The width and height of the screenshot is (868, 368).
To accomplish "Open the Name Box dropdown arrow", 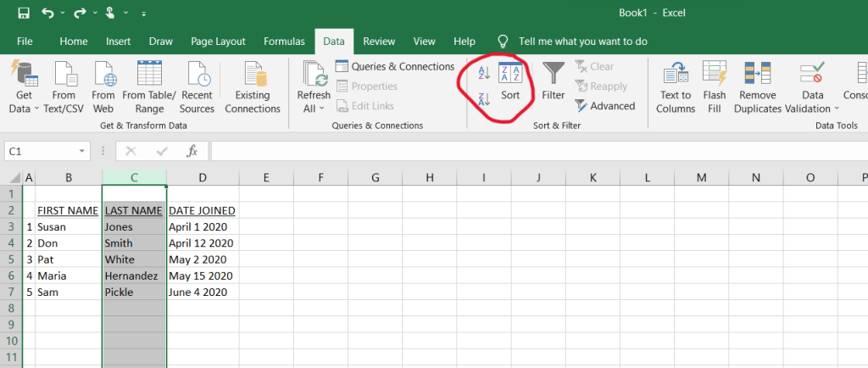I will pyautogui.click(x=82, y=151).
